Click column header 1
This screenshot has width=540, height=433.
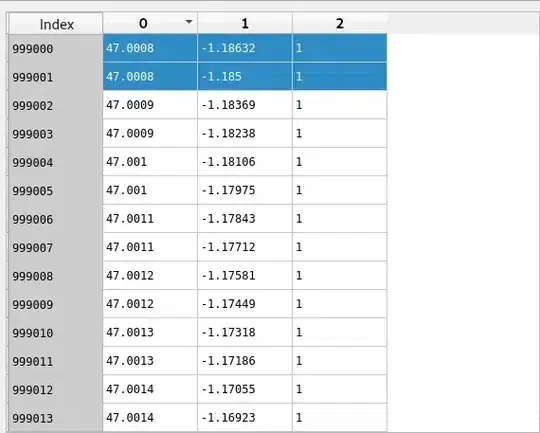(245, 23)
